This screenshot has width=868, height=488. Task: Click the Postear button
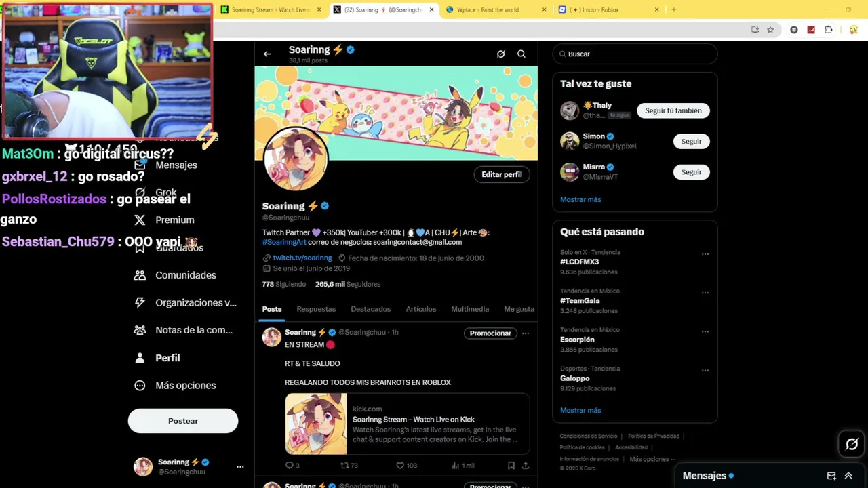point(183,421)
